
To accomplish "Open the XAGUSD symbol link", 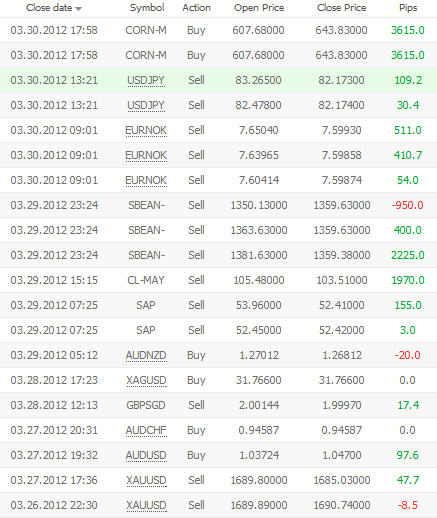I will point(146,380).
